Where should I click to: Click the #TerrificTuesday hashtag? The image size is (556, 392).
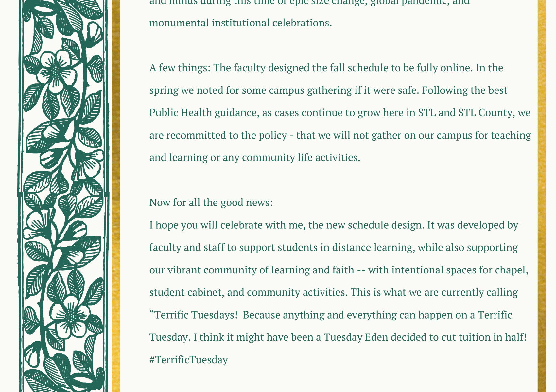[188, 360]
